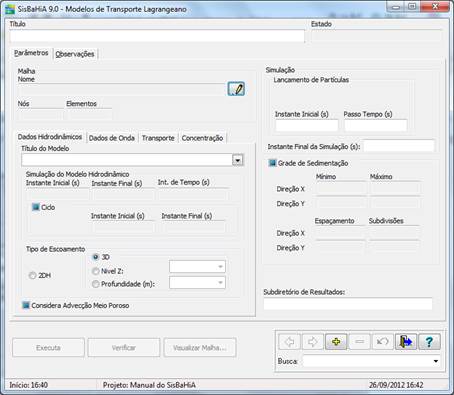Click Instante Final da Simulação field
This screenshot has height=395, width=454.
click(x=399, y=146)
